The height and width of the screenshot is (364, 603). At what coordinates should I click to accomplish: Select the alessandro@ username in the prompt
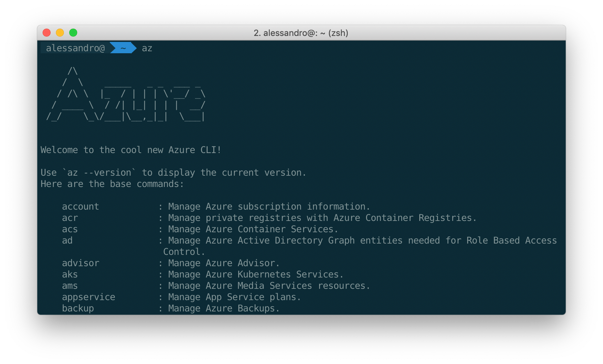point(76,48)
